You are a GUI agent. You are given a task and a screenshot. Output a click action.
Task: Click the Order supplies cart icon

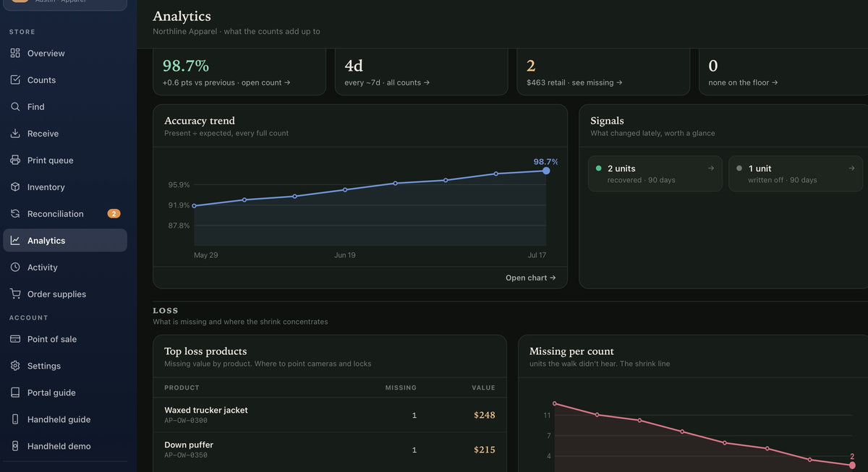(15, 294)
